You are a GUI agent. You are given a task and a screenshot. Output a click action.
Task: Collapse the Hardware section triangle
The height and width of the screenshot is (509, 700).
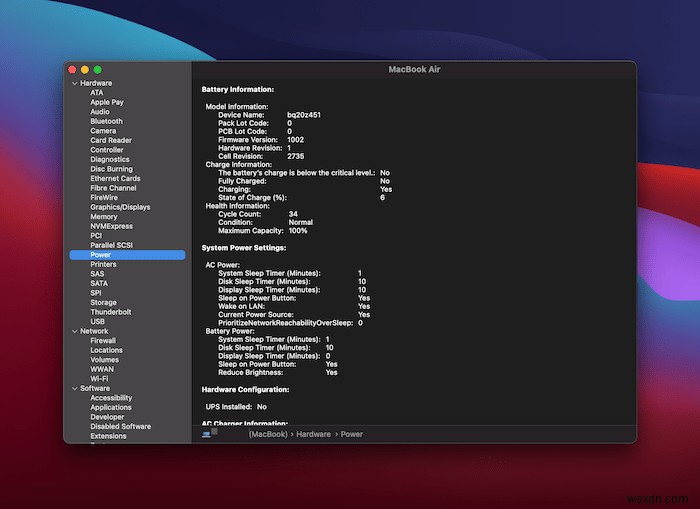pyautogui.click(x=73, y=83)
